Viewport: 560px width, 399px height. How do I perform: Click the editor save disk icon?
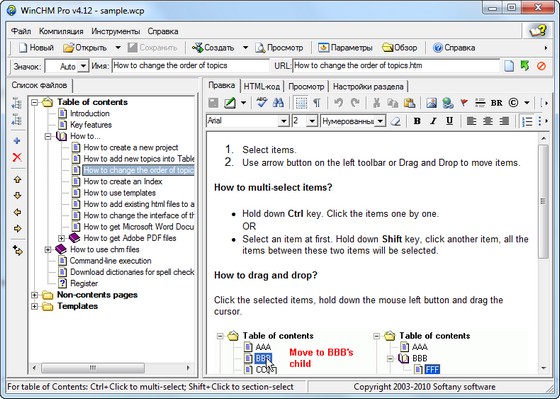213,103
